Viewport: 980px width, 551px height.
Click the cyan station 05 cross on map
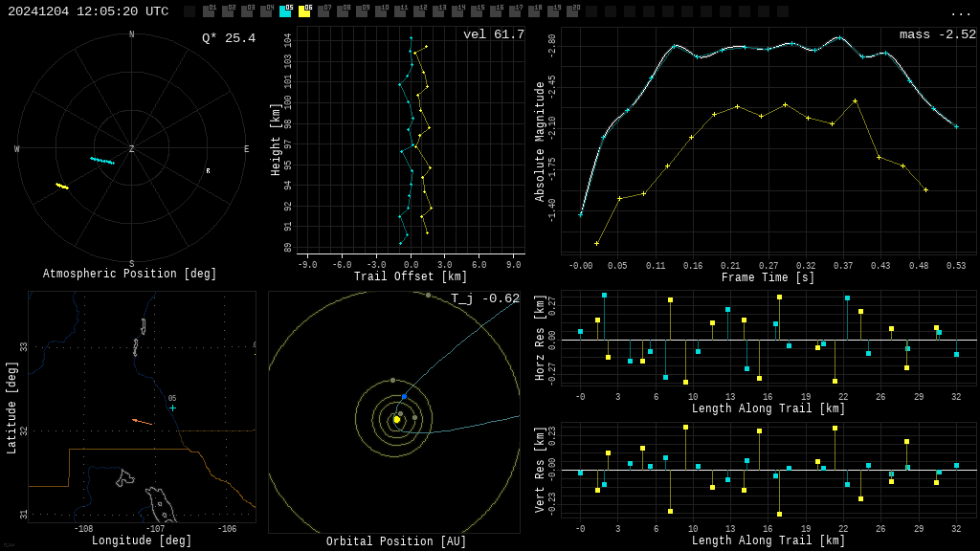coord(172,408)
